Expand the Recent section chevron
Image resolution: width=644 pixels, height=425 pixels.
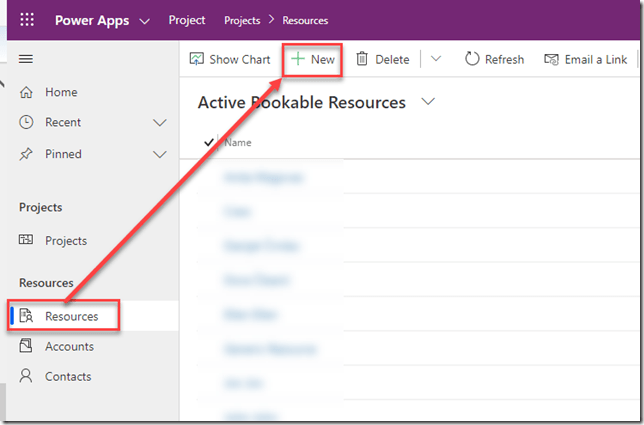tap(159, 123)
